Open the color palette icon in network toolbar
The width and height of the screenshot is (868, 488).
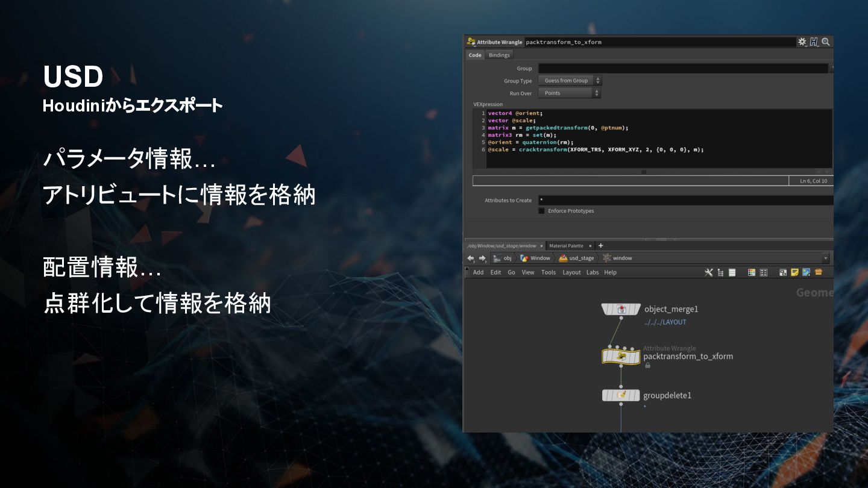click(752, 272)
